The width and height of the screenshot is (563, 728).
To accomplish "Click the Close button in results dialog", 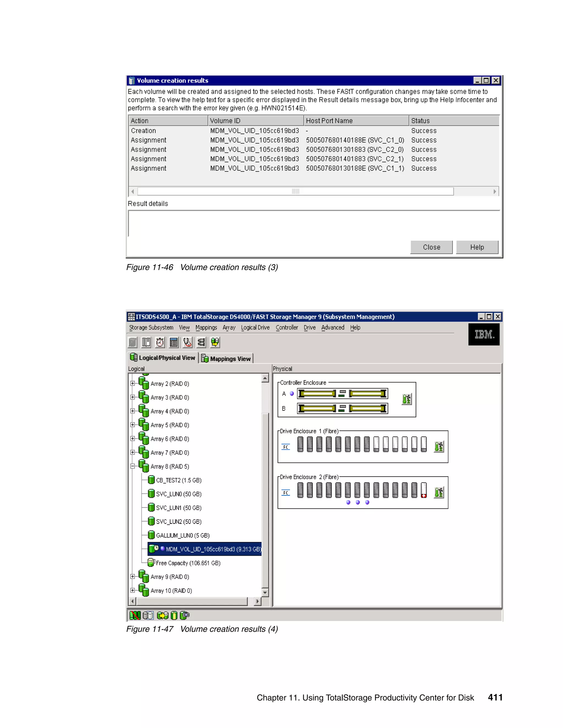I will tap(431, 247).
